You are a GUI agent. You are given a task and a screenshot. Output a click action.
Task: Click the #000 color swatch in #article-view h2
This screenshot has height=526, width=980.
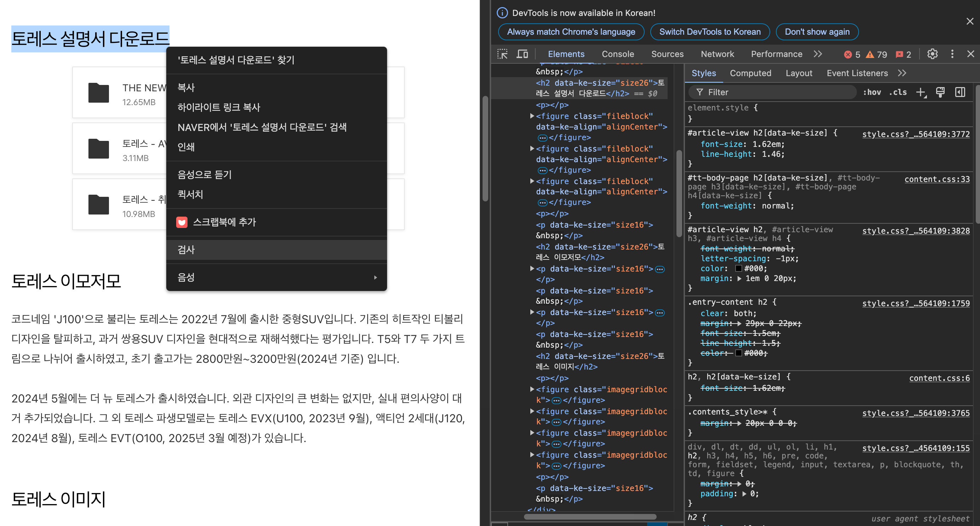[738, 268]
